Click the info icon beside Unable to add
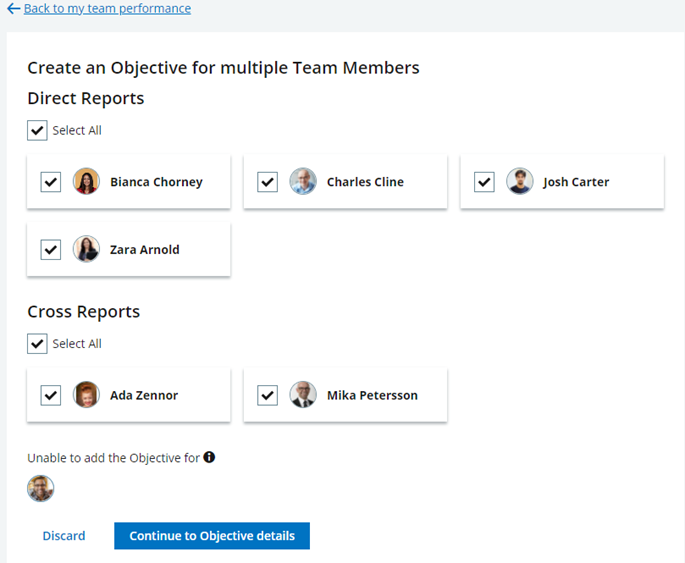The image size is (685, 563). pyautogui.click(x=209, y=457)
